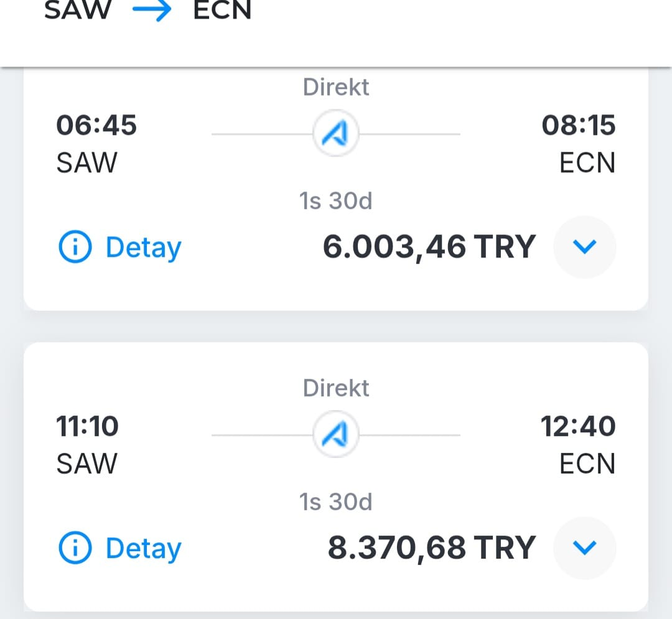Tap the ECN destination code in the header

[222, 11]
